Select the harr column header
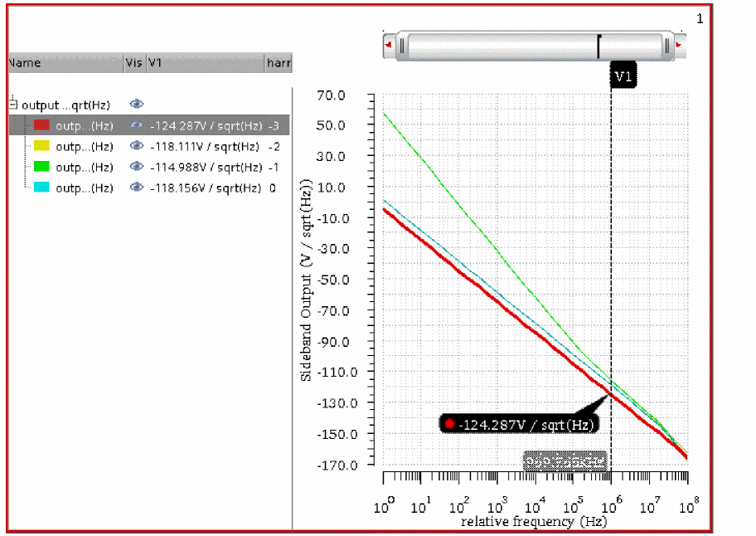This screenshot has width=756, height=536. coord(279,63)
